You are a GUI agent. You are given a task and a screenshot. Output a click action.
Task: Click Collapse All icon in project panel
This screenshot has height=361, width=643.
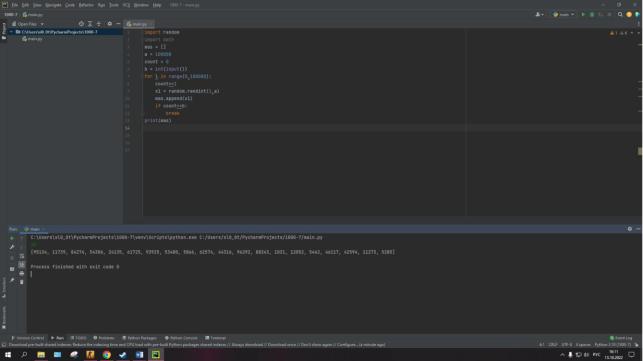(x=98, y=24)
